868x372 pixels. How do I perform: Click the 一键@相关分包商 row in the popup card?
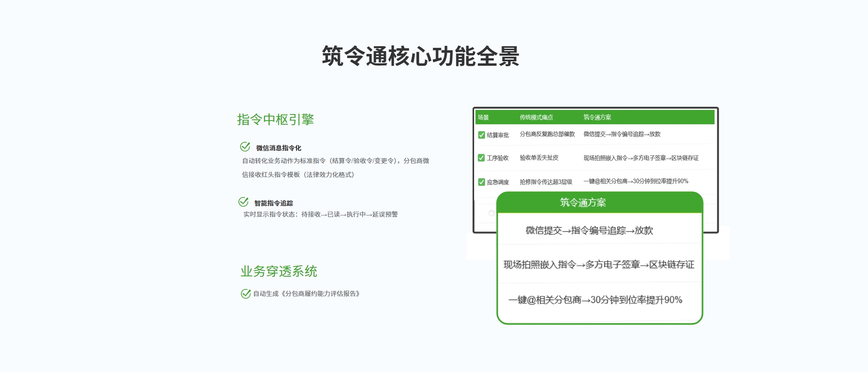pos(595,300)
